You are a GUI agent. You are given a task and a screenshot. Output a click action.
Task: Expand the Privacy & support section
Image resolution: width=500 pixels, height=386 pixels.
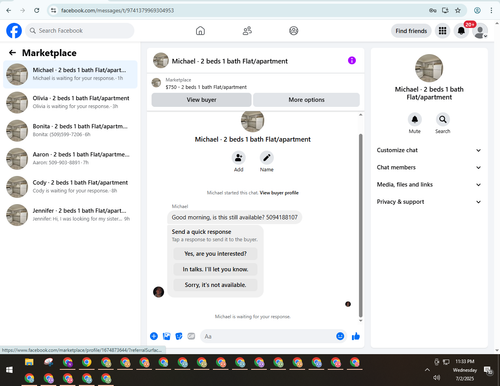[x=429, y=202]
